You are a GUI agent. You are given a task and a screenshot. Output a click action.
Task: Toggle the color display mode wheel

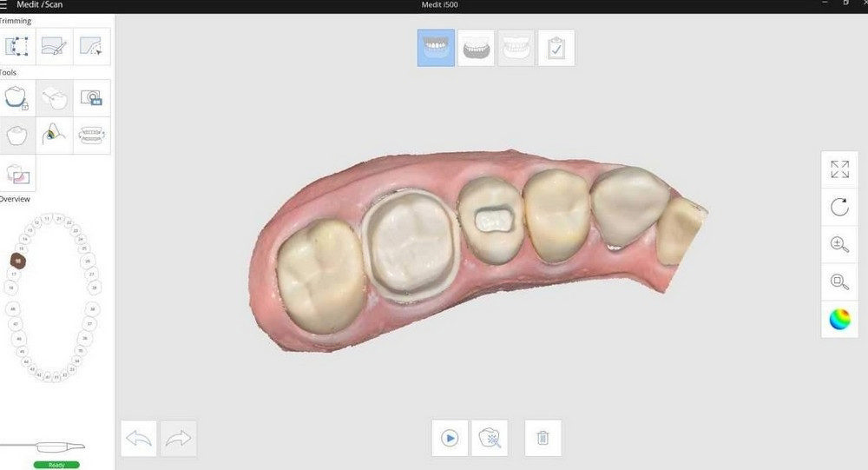point(839,319)
